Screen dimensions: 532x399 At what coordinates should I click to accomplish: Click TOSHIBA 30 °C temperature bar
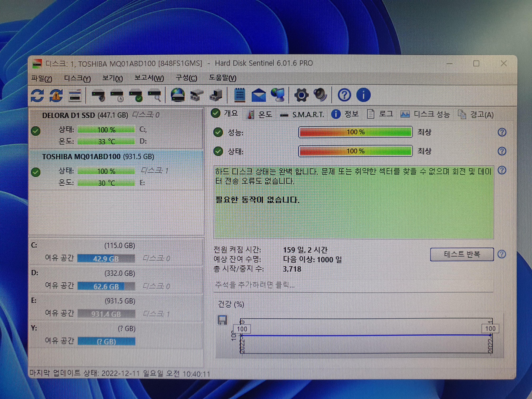click(106, 183)
